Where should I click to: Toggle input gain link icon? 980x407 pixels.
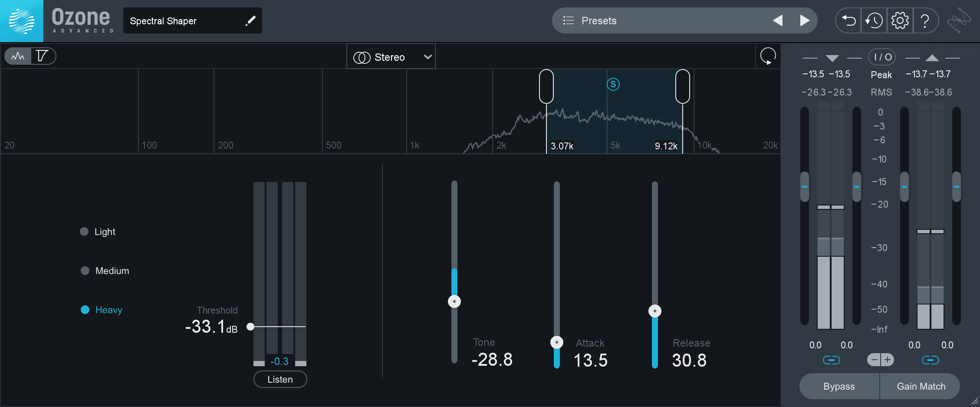(831, 360)
